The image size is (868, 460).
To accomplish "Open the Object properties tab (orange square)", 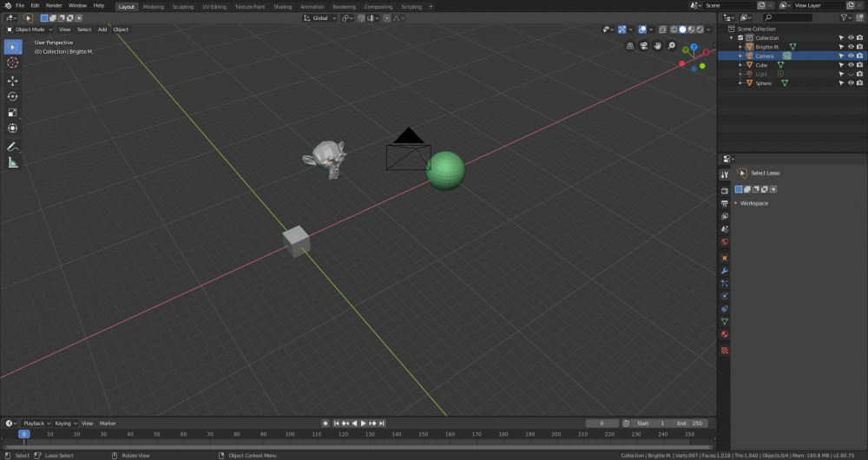I will pyautogui.click(x=725, y=258).
